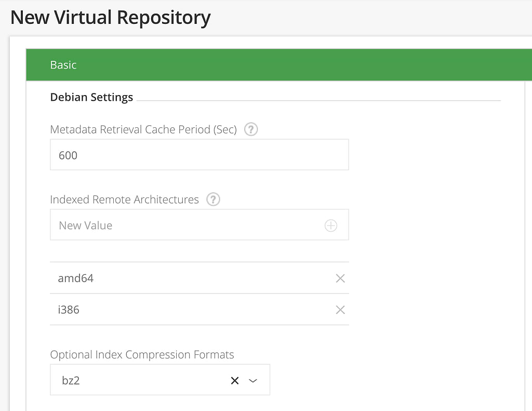Remove the i386 architecture entry

pyautogui.click(x=340, y=309)
